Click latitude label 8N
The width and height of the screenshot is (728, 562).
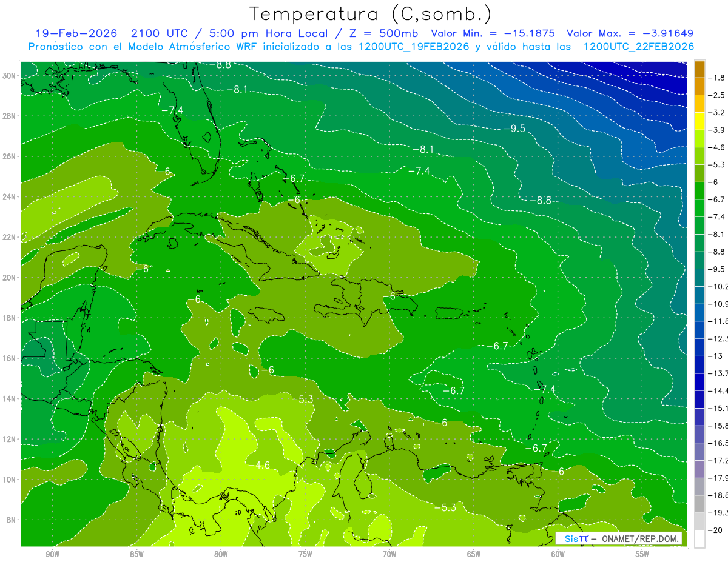(x=11, y=520)
